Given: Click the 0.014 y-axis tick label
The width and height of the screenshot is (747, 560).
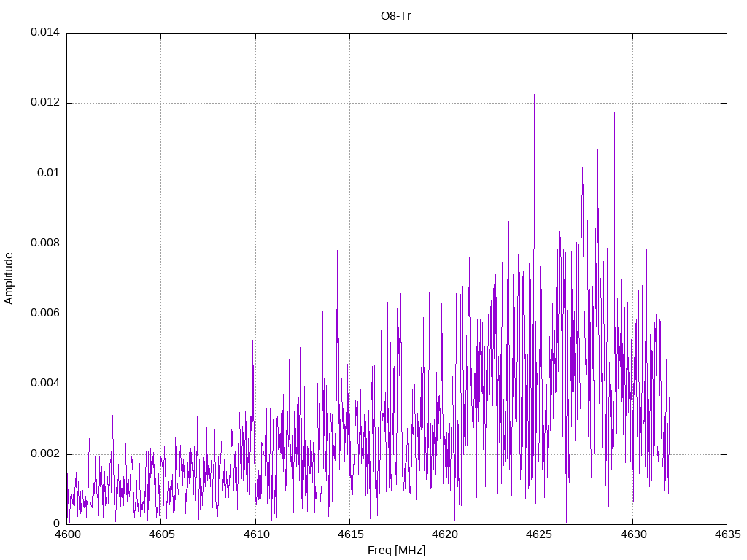Looking at the screenshot, I should point(45,32).
